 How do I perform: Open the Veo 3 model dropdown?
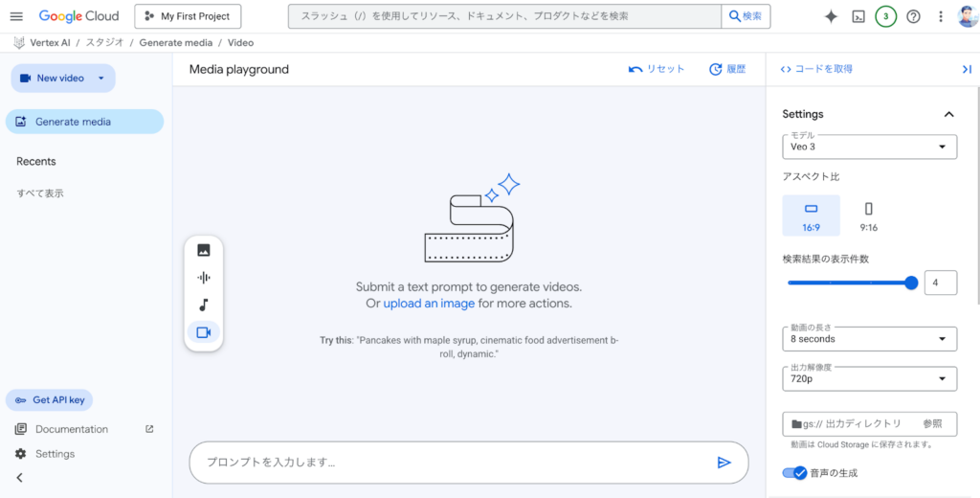tap(869, 147)
